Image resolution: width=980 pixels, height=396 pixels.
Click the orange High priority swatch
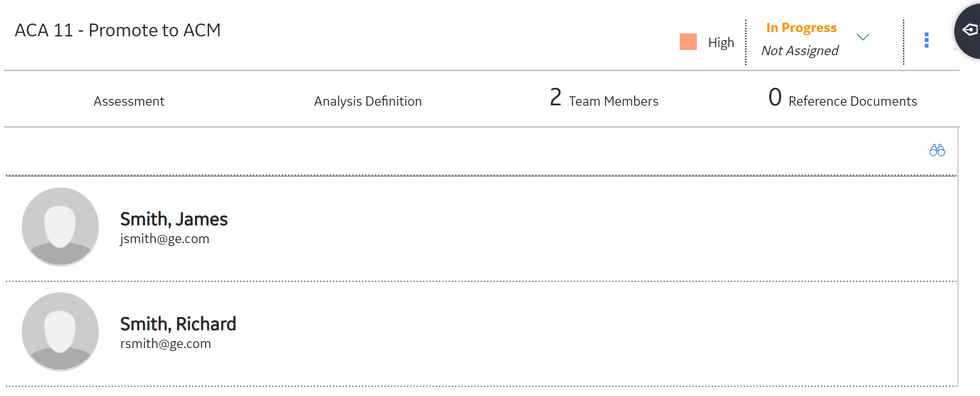click(688, 42)
